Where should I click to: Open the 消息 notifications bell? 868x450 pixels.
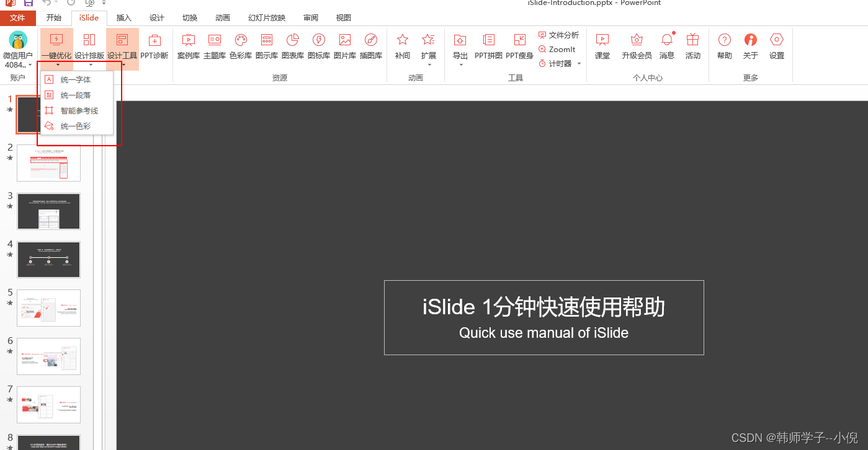(667, 40)
